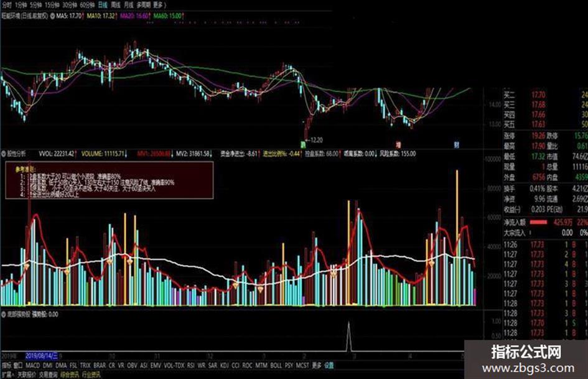Select the VOL-TDX indicator
The width and height of the screenshot is (588, 379).
(x=174, y=365)
